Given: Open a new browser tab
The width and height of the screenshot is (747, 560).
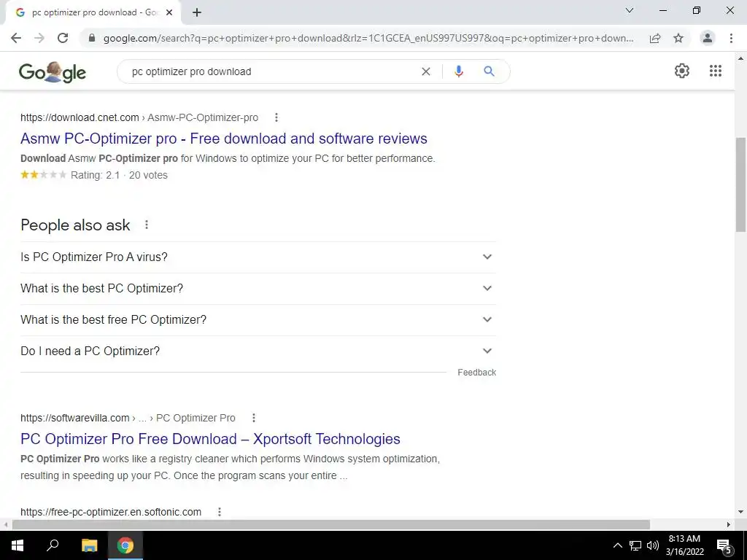Looking at the screenshot, I should (x=197, y=13).
